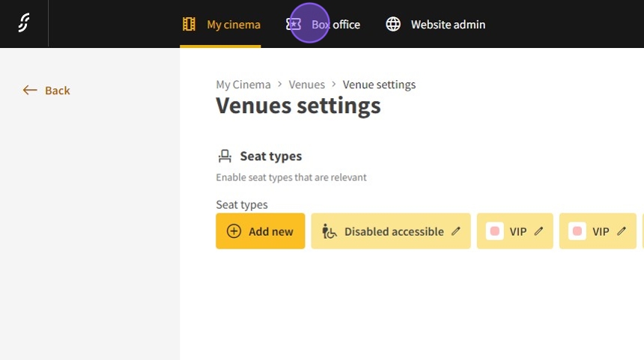The height and width of the screenshot is (360, 644).
Task: Click the Back link in the sidebar
Action: [57, 91]
